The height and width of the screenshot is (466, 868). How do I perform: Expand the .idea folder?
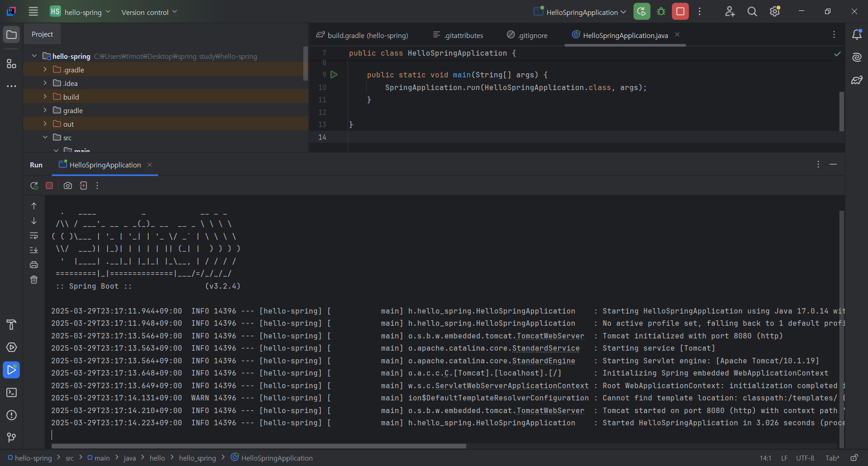[45, 83]
